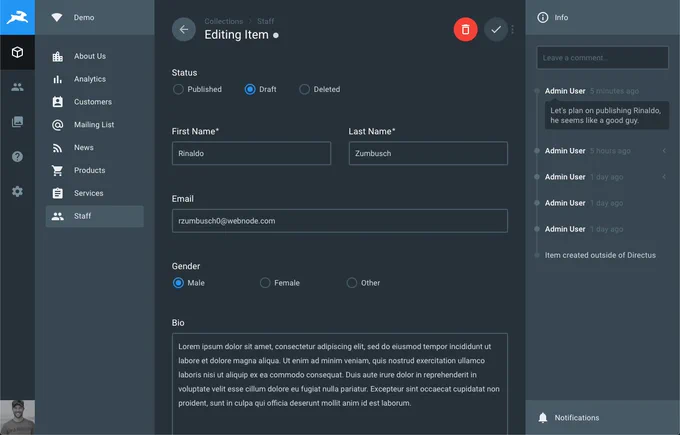Go back with the arrow button
This screenshot has height=435, width=680.
(x=184, y=29)
